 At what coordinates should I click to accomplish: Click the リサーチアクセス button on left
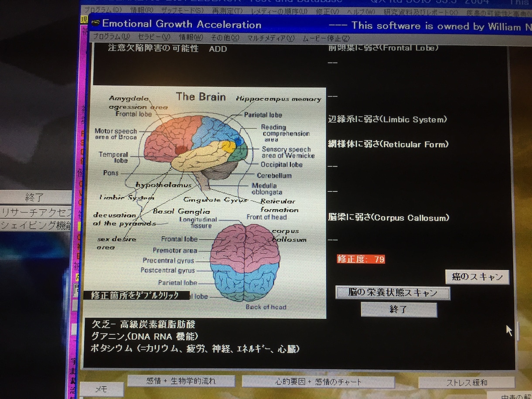(36, 212)
